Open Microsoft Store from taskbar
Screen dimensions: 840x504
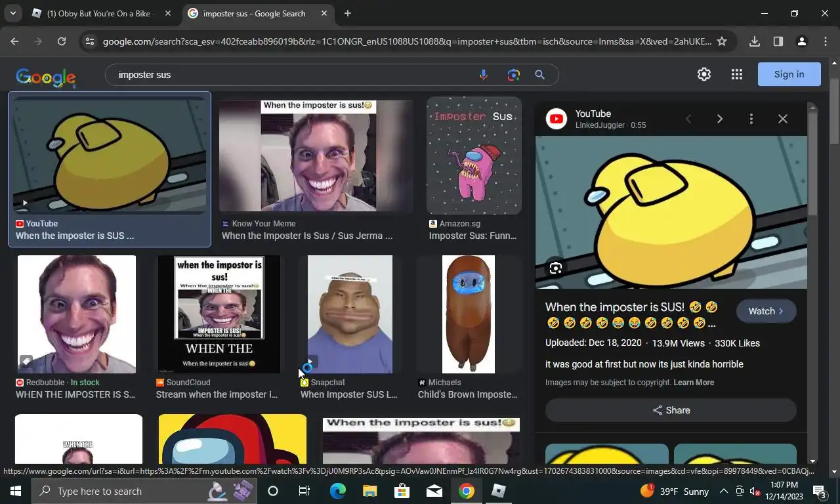402,491
